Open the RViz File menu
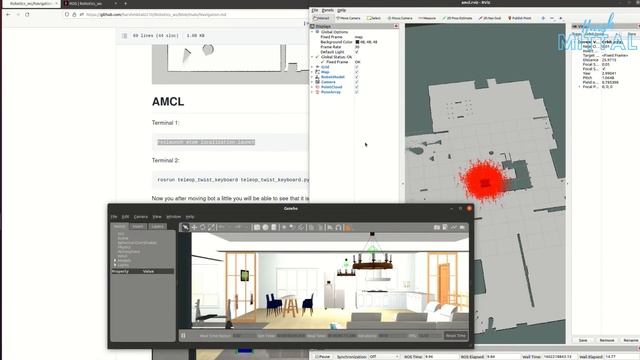Viewport: 640px width, 360px height. tap(315, 10)
